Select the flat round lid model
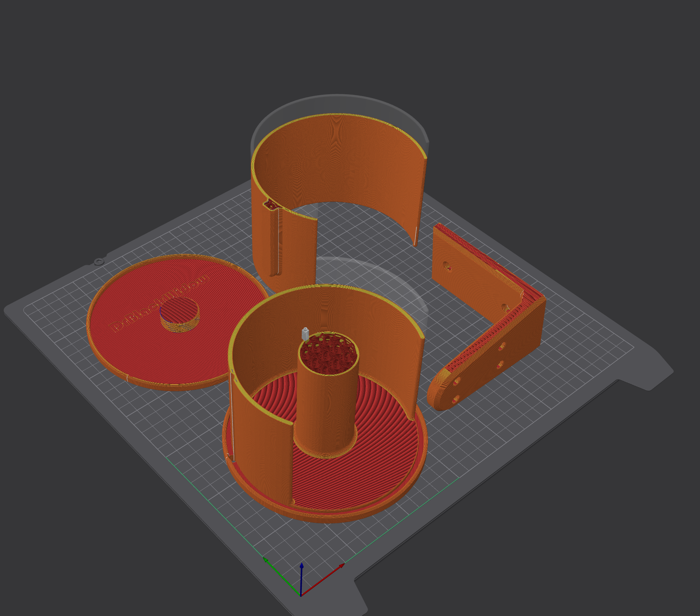Image resolution: width=700 pixels, height=616 pixels. pyautogui.click(x=143, y=357)
